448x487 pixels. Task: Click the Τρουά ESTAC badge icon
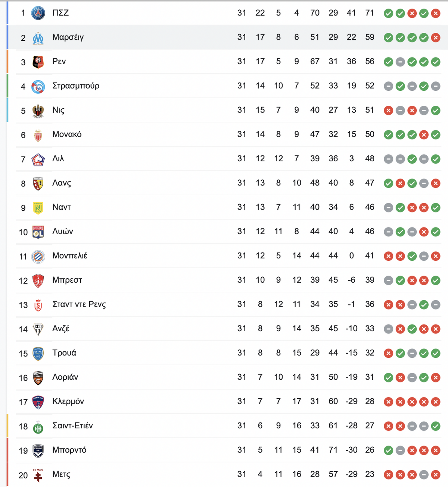[38, 354]
